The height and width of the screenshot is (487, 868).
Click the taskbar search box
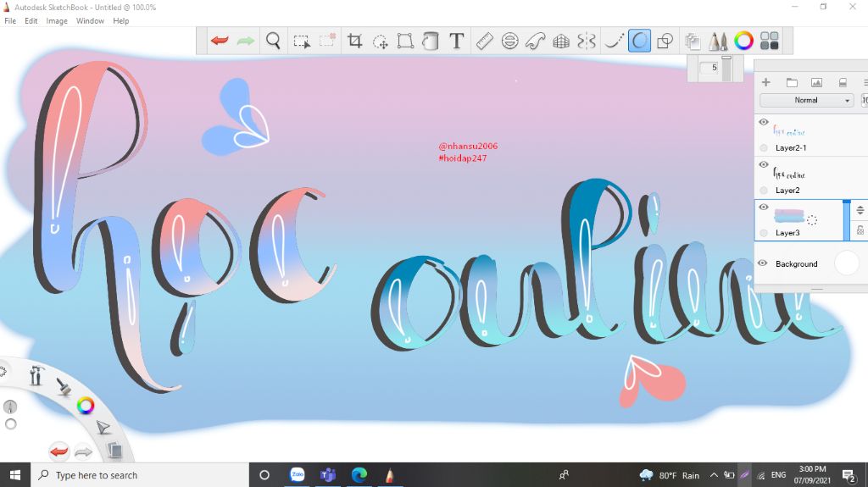140,475
